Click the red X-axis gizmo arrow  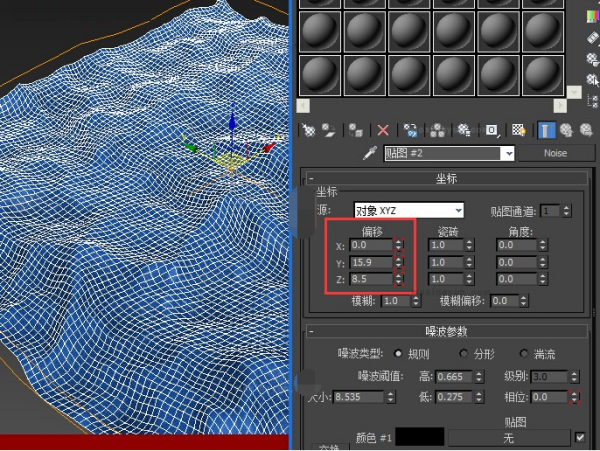269,147
